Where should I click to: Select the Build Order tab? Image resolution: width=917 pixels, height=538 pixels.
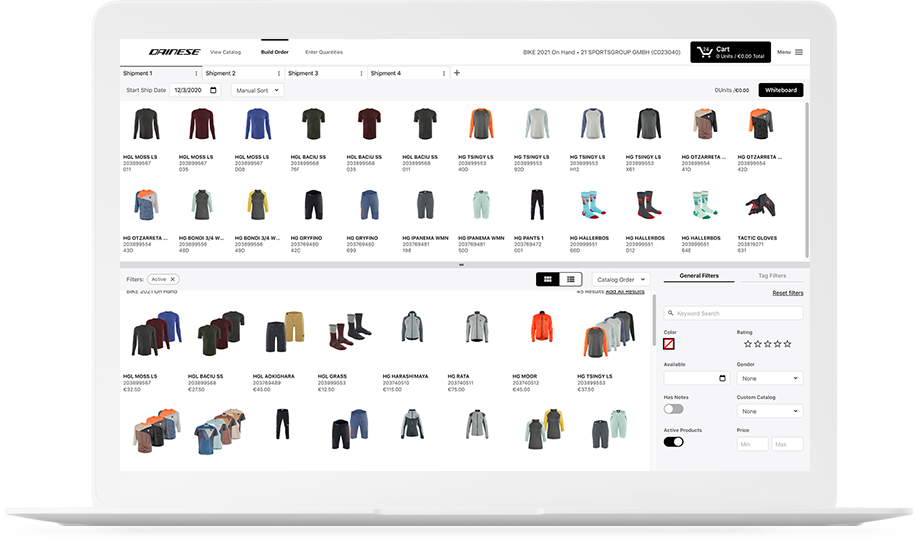tap(274, 52)
